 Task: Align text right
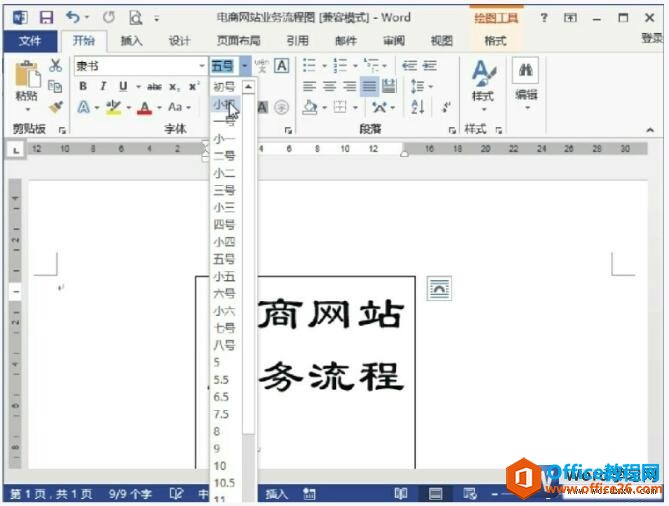click(x=349, y=87)
